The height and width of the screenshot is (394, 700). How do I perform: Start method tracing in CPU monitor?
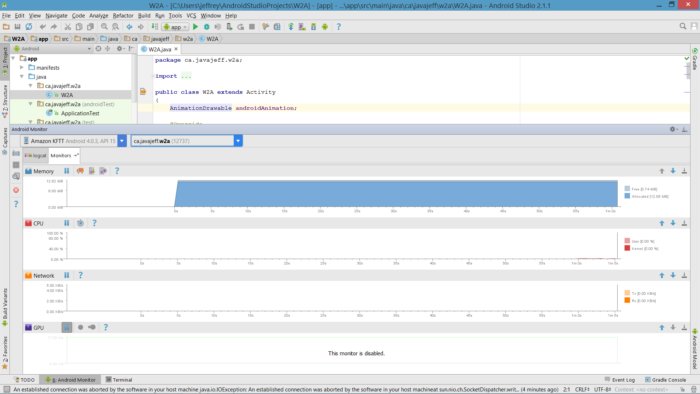click(80, 223)
